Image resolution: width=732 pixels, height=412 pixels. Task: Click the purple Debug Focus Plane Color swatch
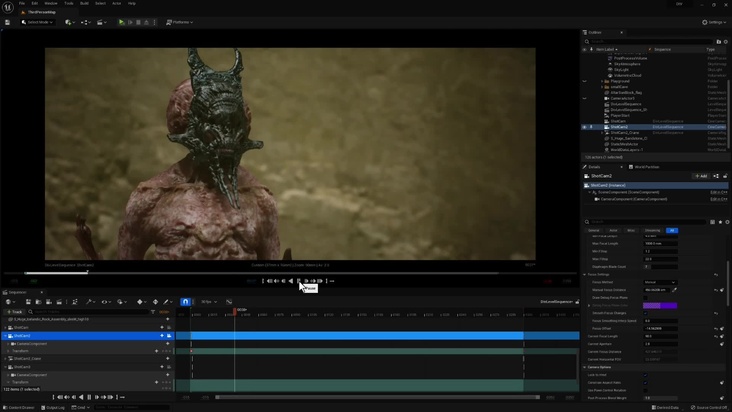660,306
